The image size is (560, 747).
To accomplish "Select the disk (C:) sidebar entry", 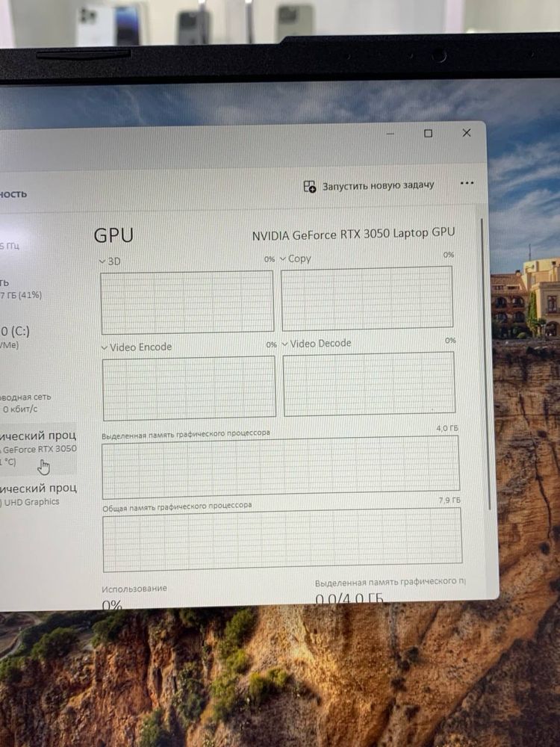I will point(15,337).
